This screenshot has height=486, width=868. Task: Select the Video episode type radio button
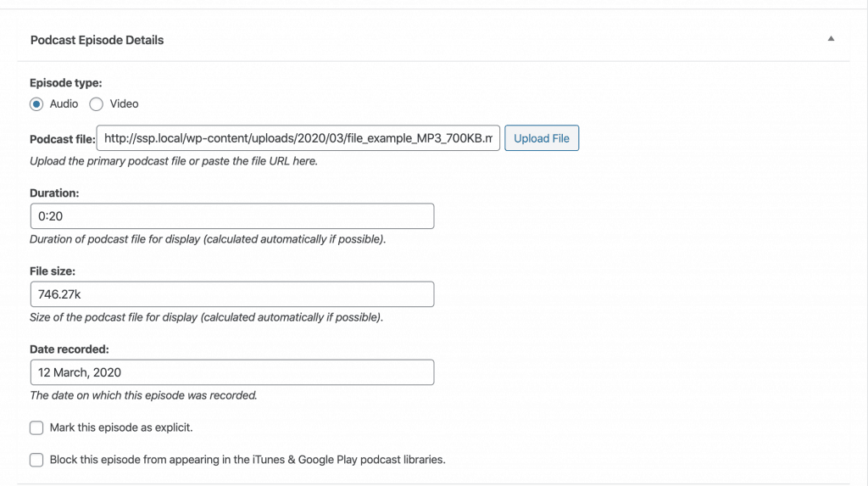pos(97,104)
